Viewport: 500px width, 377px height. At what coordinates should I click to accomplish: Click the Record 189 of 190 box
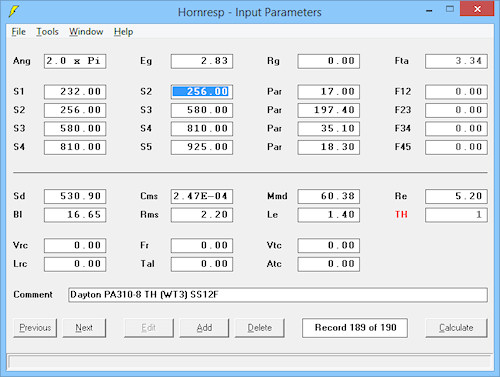click(355, 328)
